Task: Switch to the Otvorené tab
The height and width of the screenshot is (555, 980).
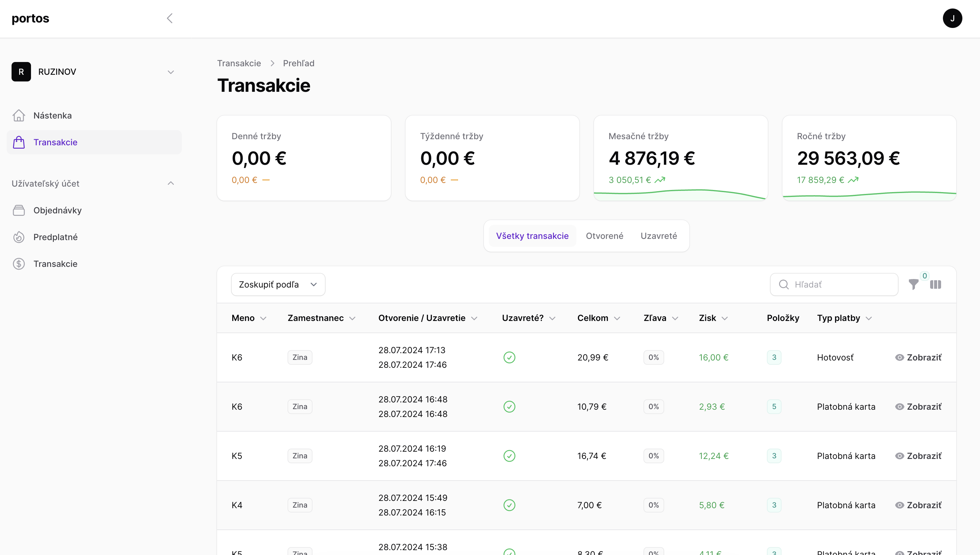Action: click(604, 236)
